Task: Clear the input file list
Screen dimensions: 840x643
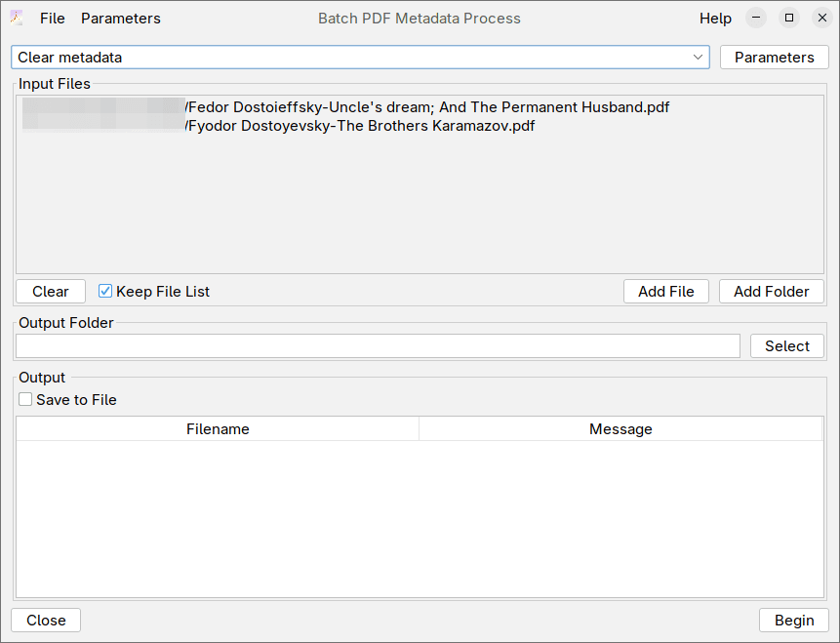Action: tap(50, 291)
